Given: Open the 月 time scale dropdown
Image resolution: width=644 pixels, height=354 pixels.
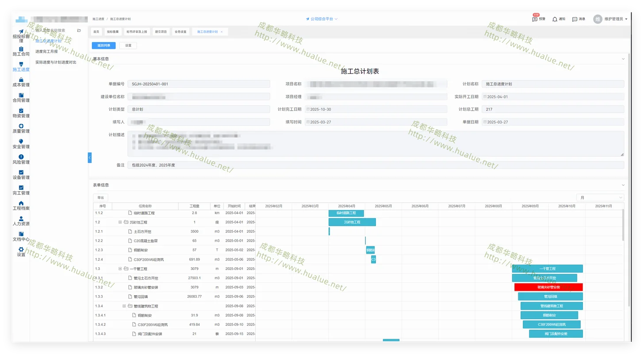Looking at the screenshot, I should click(600, 197).
